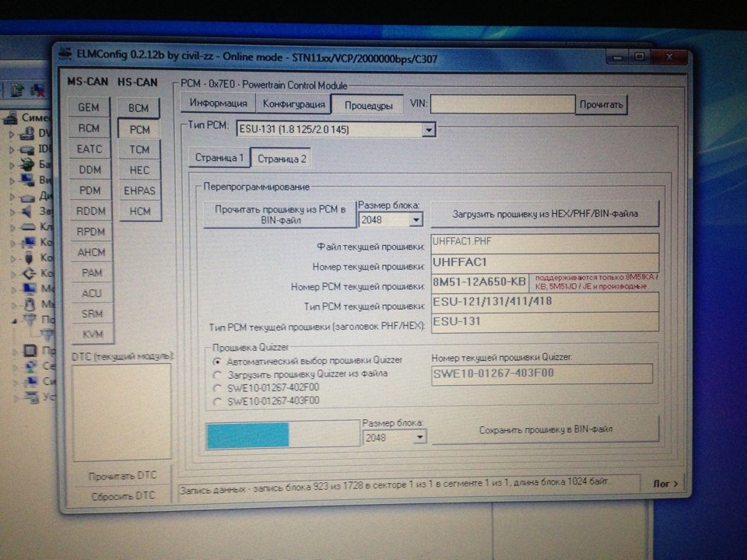Click Прочитать прошивку из PCM в BIN-файл
747x560 pixels.
(x=280, y=215)
